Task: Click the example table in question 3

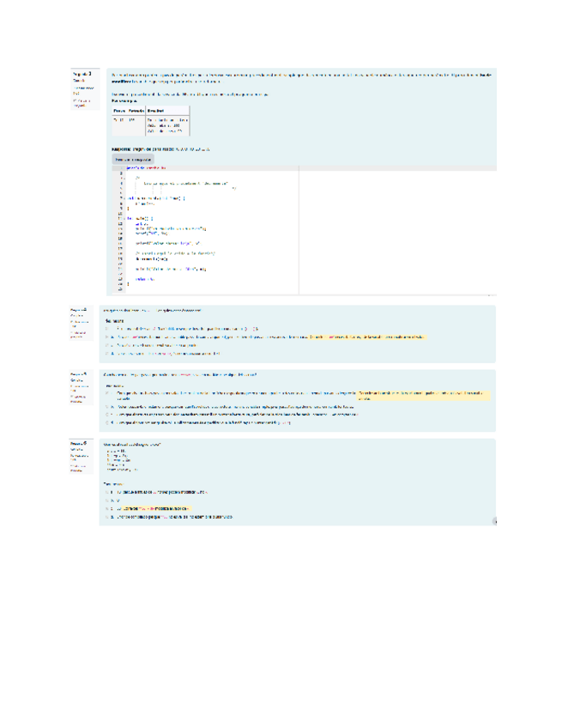Action: click(150, 121)
